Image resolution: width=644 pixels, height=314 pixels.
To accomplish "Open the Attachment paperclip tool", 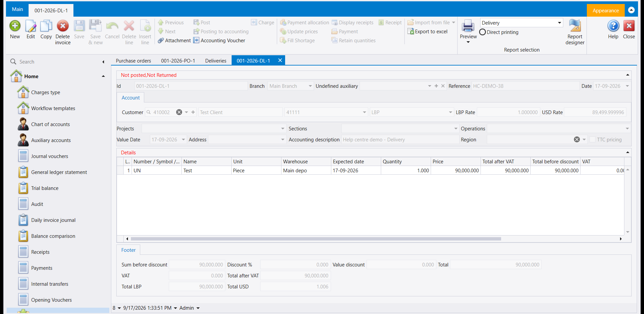I will point(174,41).
